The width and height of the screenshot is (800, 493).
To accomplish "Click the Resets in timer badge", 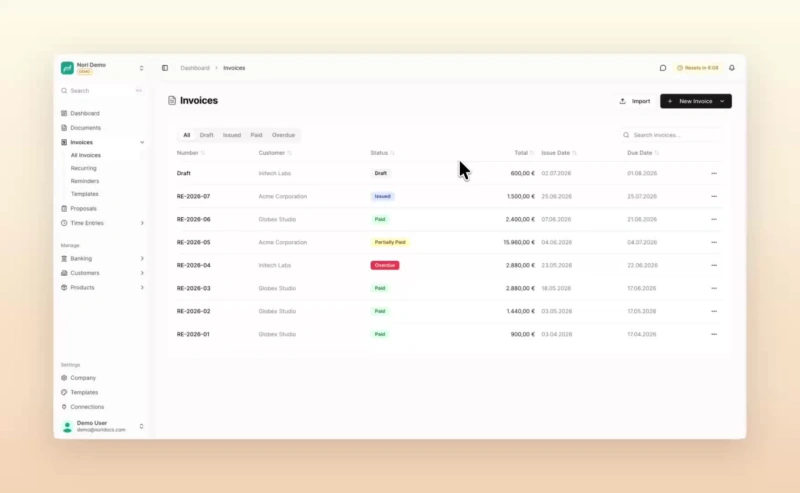I will pyautogui.click(x=697, y=68).
